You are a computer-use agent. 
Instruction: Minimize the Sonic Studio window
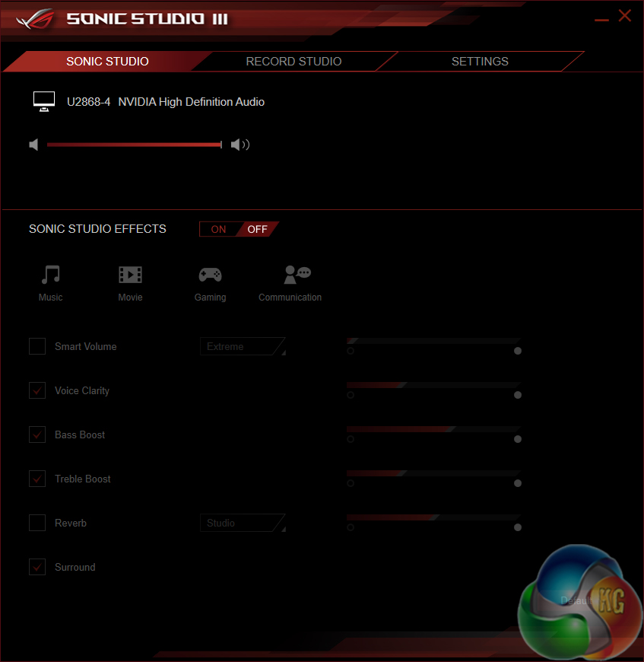(601, 20)
